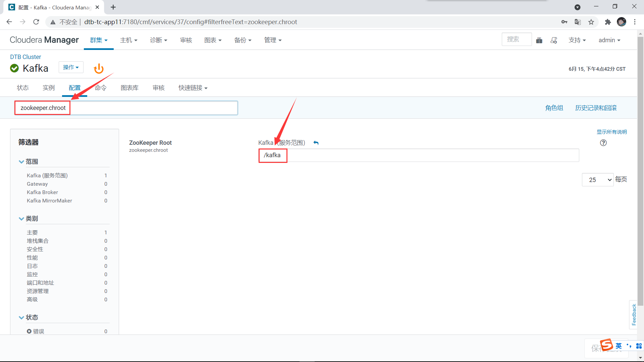Reload the browser page
The width and height of the screenshot is (644, 362).
pyautogui.click(x=36, y=22)
